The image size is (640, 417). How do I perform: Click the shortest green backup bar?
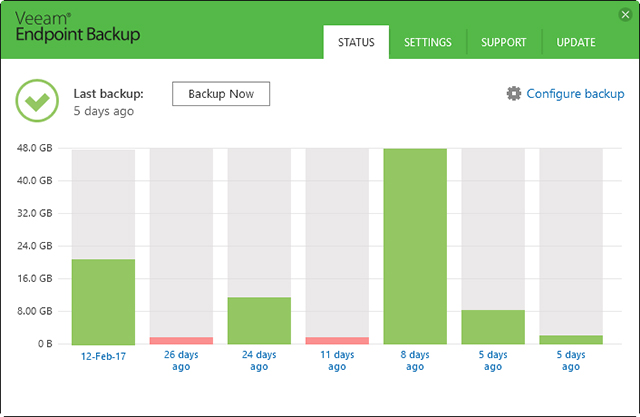pyautogui.click(x=571, y=339)
